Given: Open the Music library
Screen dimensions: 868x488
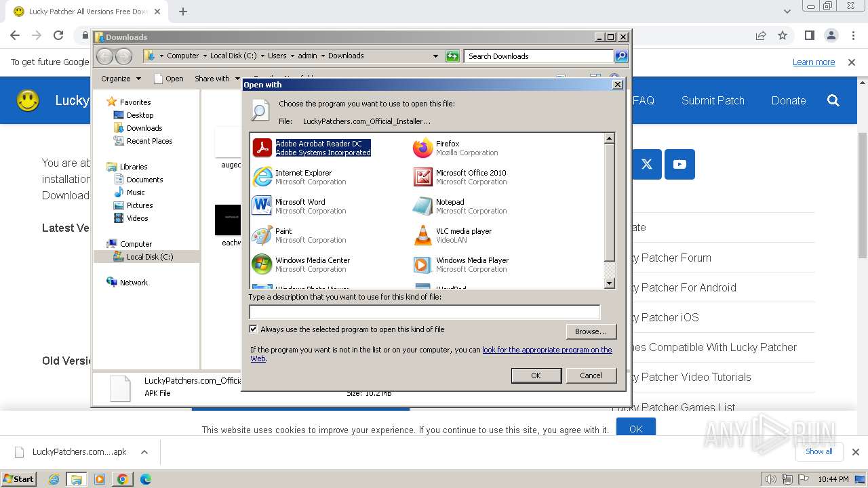Looking at the screenshot, I should point(136,192).
